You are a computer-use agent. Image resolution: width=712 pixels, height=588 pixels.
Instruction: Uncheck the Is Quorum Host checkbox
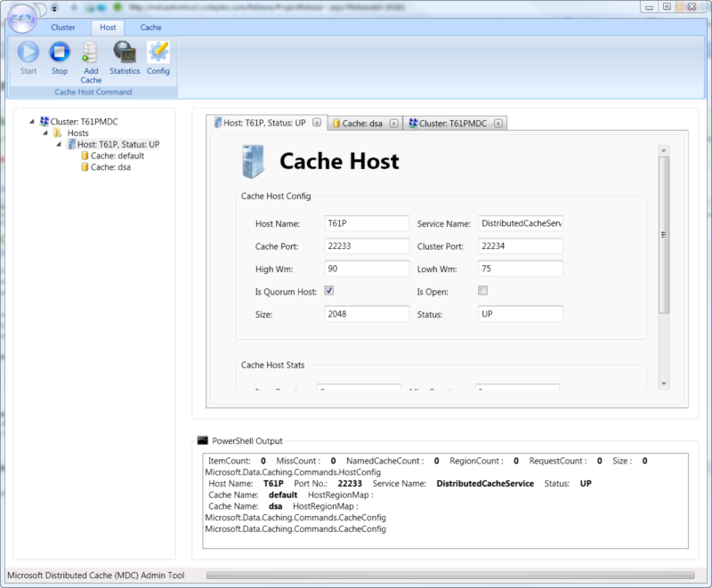click(329, 290)
